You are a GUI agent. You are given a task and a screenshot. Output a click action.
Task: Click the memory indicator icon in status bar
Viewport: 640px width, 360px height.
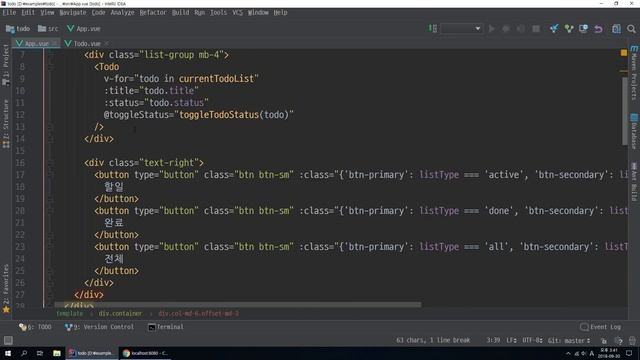632,340
